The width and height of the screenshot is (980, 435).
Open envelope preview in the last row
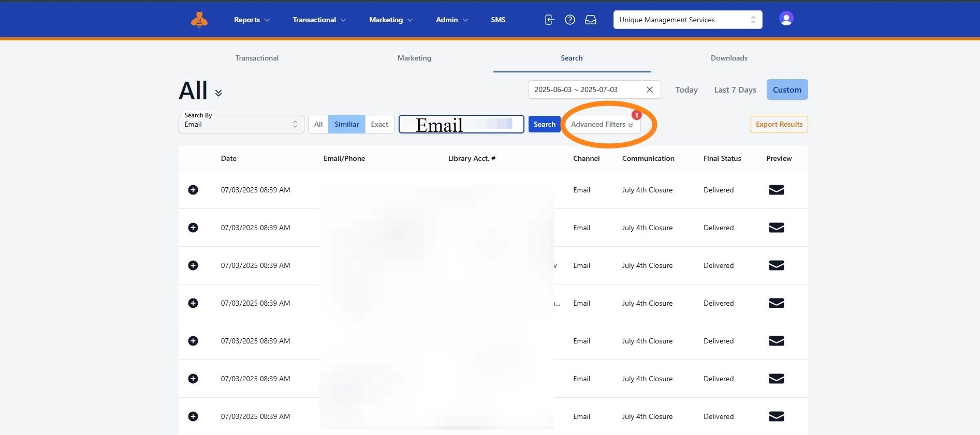(x=776, y=416)
